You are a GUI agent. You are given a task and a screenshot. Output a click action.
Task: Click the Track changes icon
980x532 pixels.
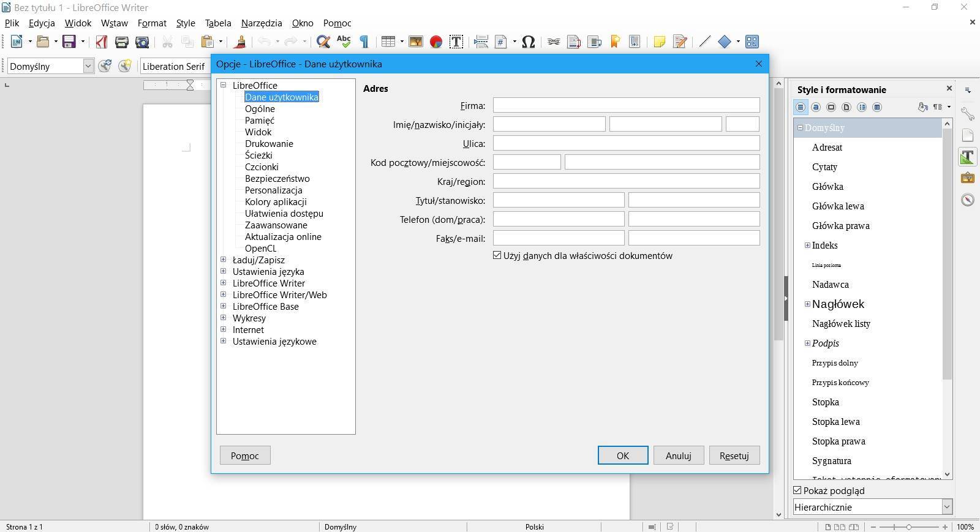coord(679,42)
